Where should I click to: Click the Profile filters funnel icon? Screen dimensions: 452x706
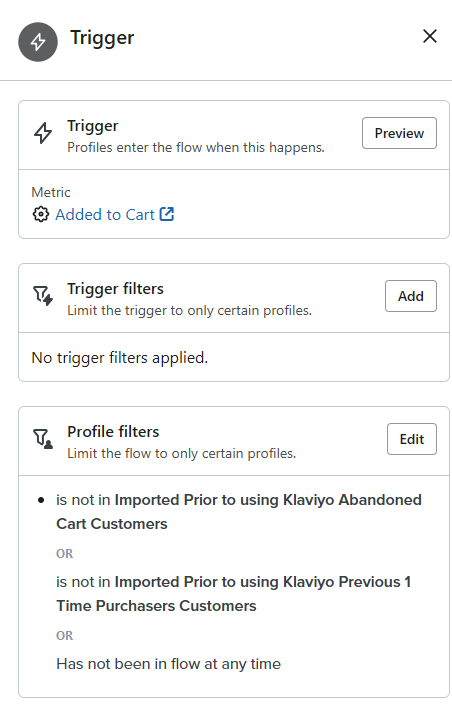point(43,439)
